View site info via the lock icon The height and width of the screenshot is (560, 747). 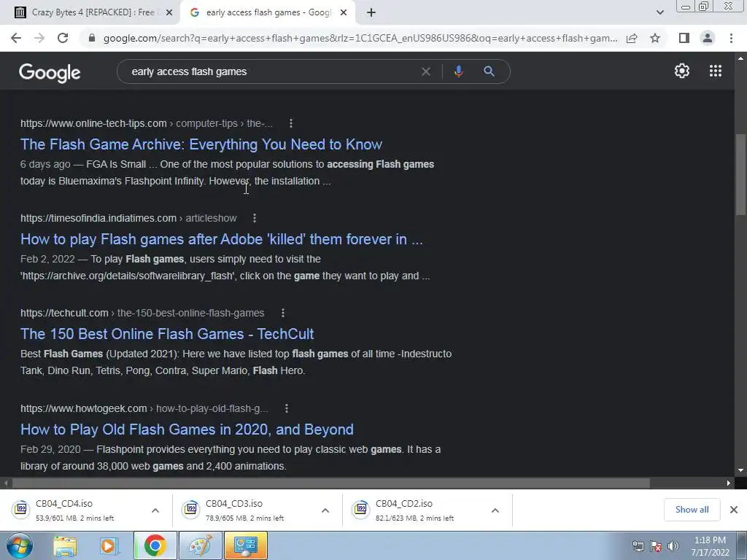92,38
